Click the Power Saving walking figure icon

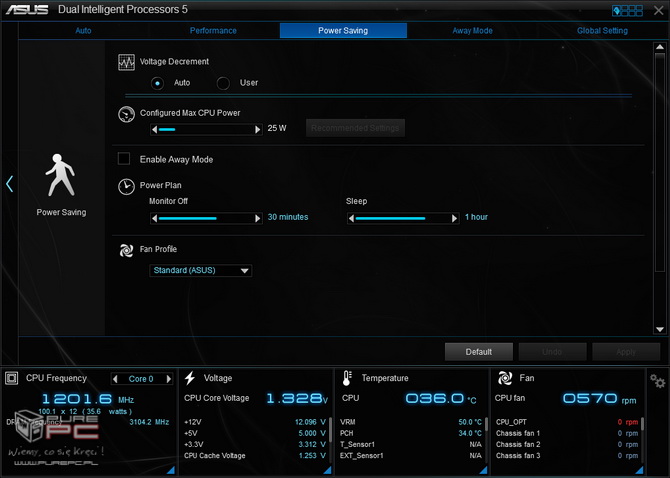click(x=60, y=175)
